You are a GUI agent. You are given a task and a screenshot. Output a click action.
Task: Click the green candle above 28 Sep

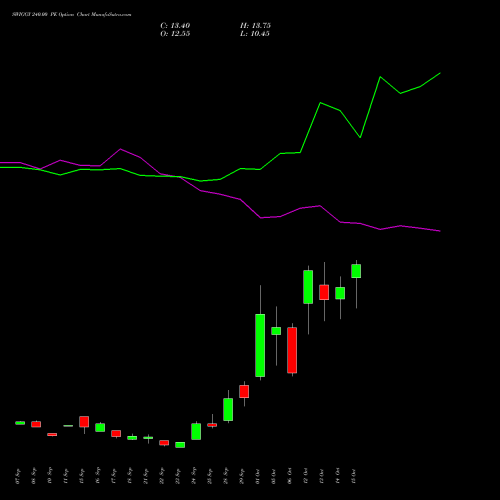tap(228, 409)
